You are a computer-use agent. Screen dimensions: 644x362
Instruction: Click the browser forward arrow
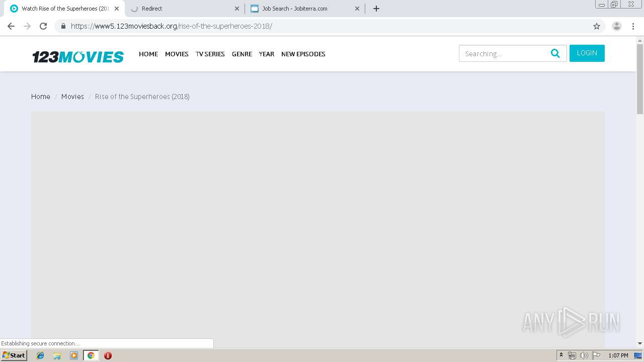coord(27,26)
